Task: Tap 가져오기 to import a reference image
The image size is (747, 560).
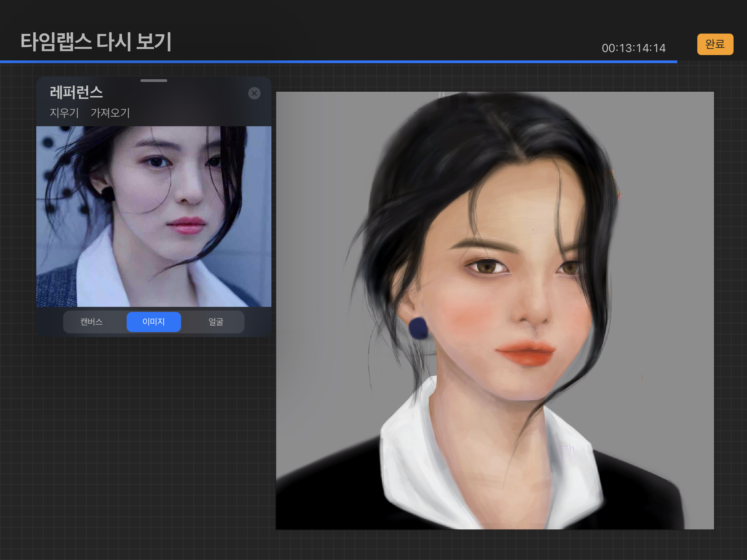Action: (x=110, y=113)
